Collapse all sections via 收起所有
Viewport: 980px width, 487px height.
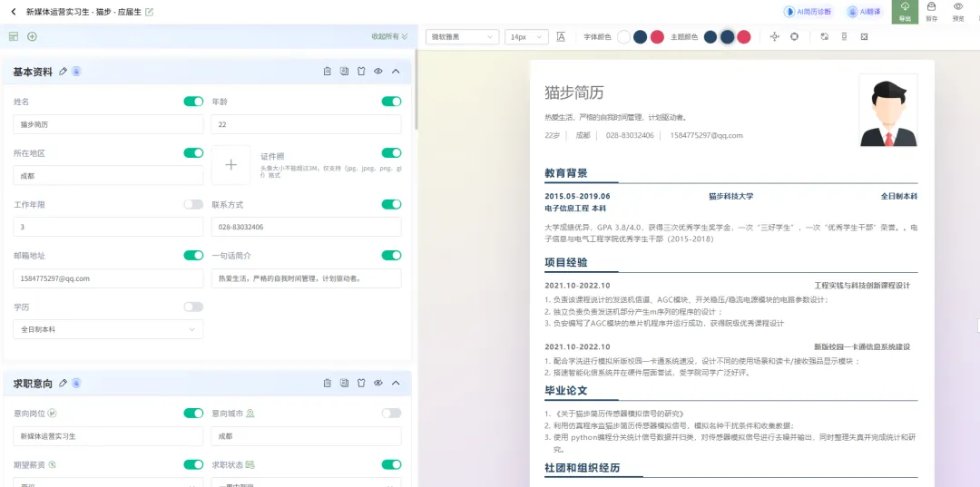[389, 37]
